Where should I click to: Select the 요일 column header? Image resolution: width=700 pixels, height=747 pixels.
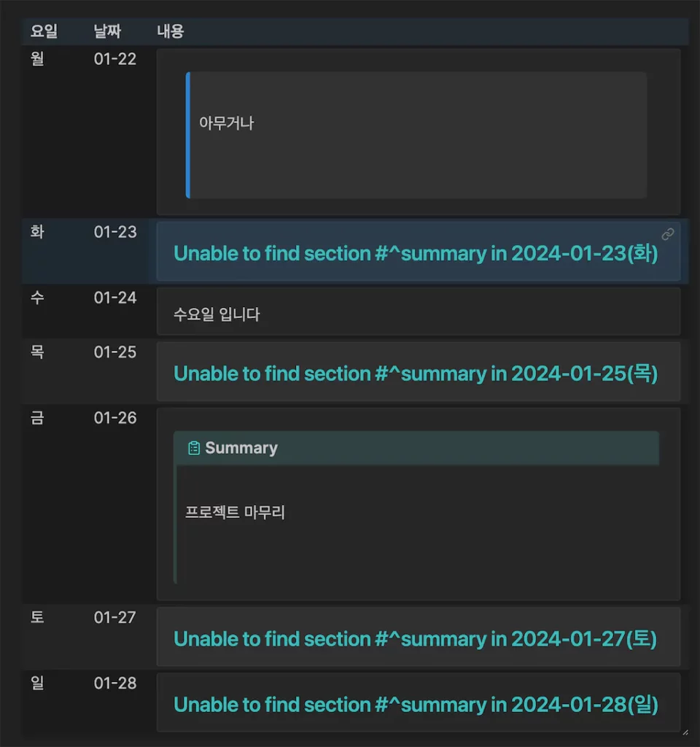pos(44,31)
